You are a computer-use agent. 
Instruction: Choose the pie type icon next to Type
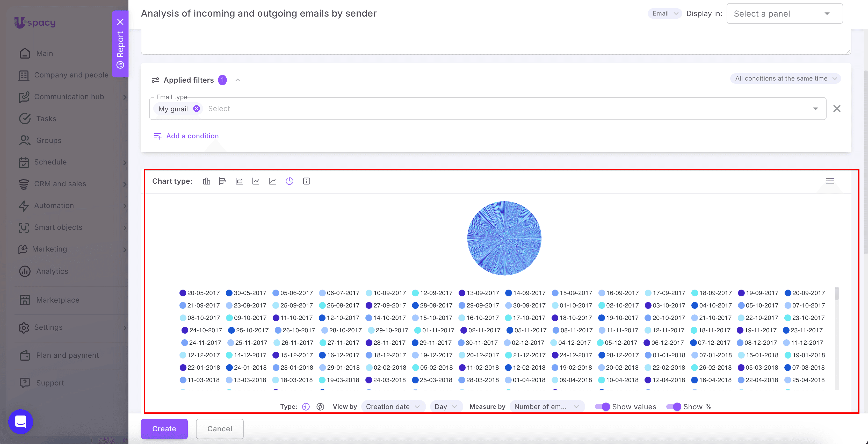tap(306, 407)
